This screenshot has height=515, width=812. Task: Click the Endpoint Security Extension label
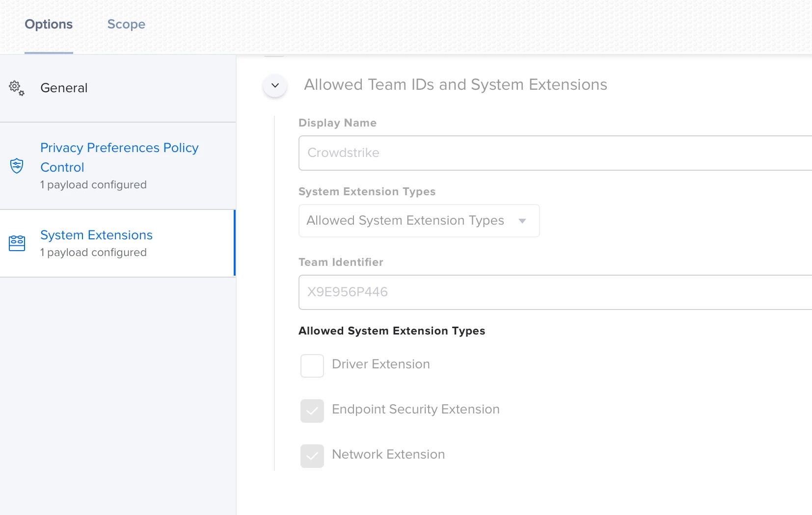click(x=416, y=410)
